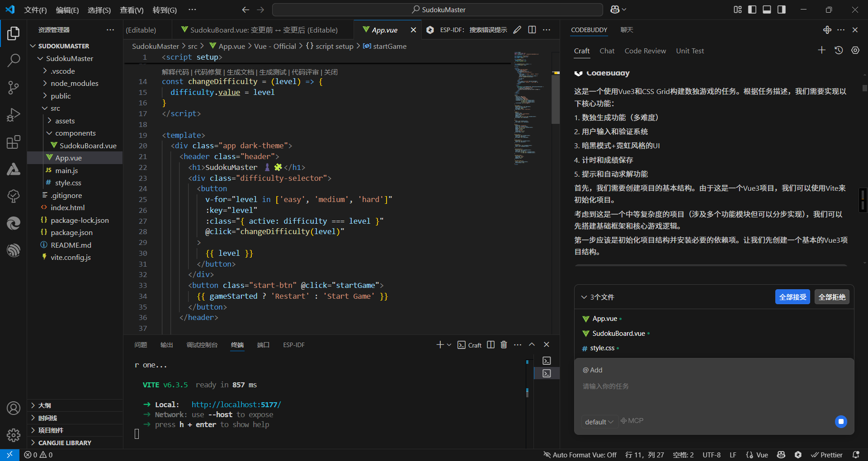Click the pencil edit icon in the editor toolbar

[517, 30]
